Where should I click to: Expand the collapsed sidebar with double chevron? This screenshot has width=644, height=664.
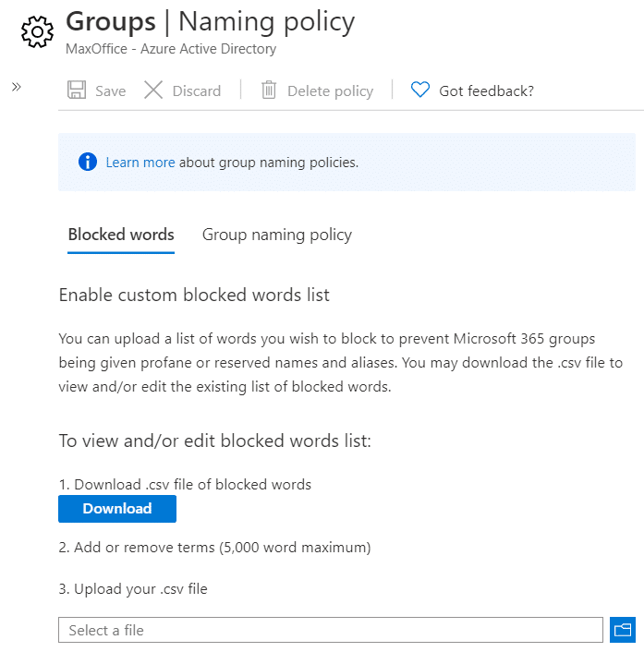coord(17,87)
